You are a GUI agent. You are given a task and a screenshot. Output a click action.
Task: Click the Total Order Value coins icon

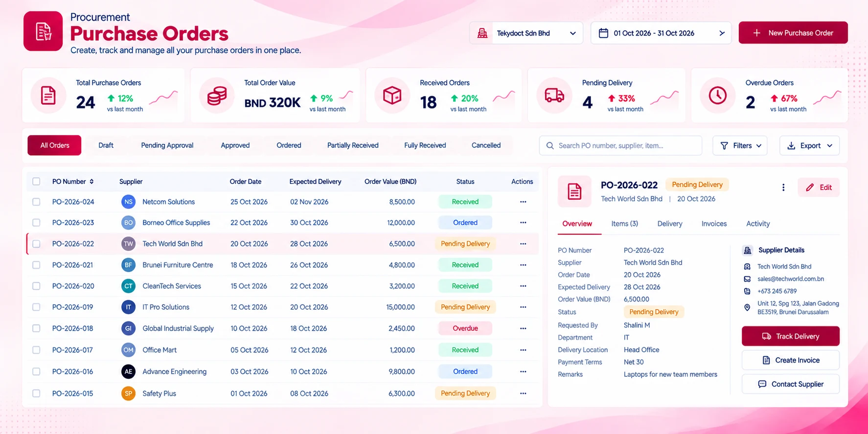[x=217, y=95]
